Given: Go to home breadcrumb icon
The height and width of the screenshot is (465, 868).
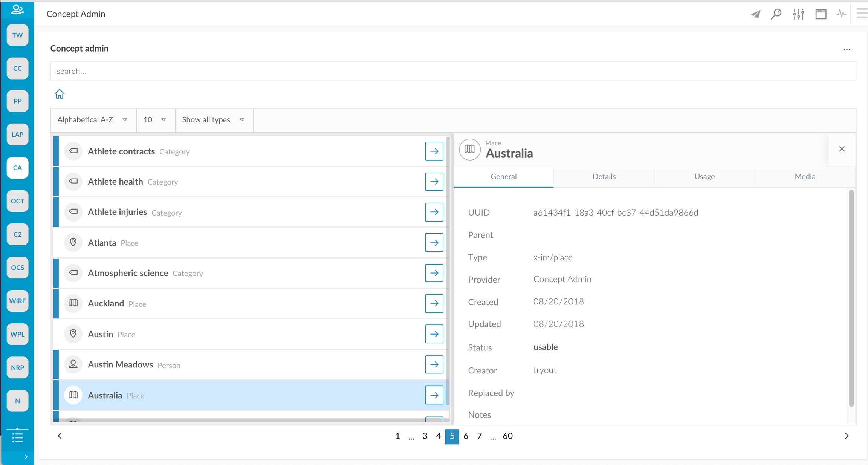Looking at the screenshot, I should pyautogui.click(x=60, y=94).
